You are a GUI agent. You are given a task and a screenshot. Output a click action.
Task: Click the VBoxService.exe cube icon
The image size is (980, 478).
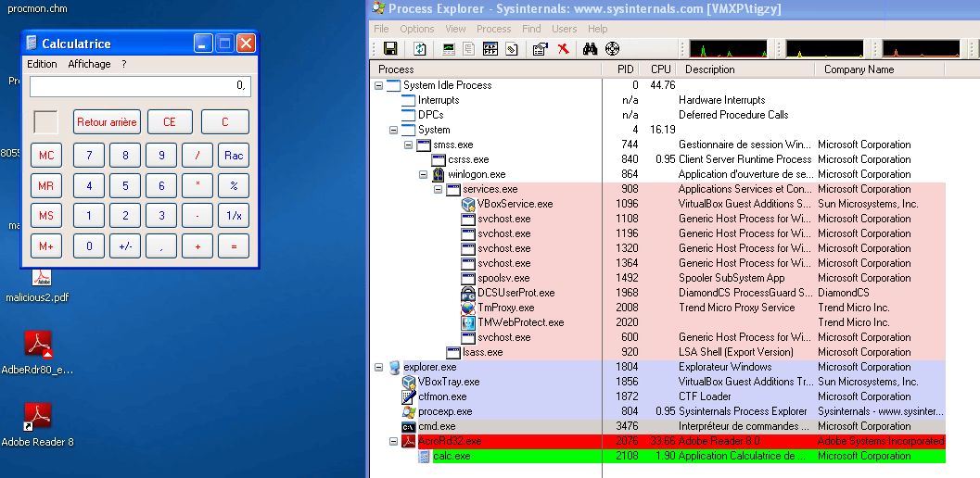point(468,204)
